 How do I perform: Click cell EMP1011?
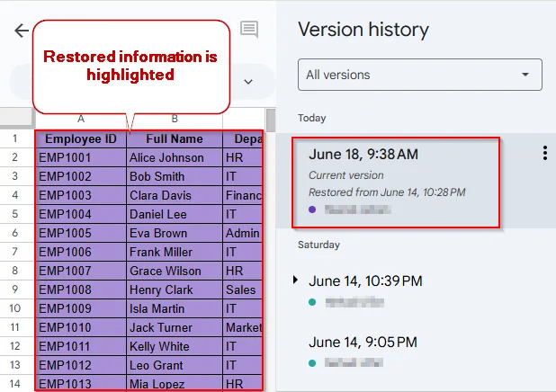click(x=81, y=346)
